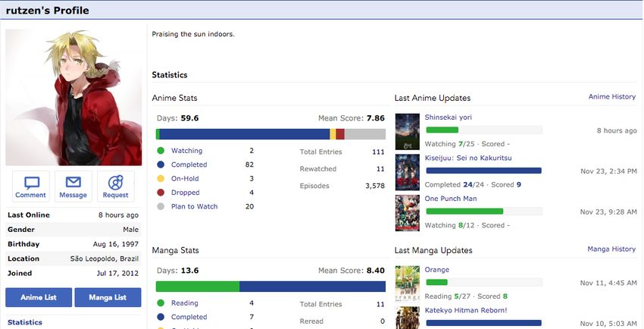The height and width of the screenshot is (329, 644).
Task: Click the 'Completed 24/24 · Scored 9' text
Action: pyautogui.click(x=473, y=185)
